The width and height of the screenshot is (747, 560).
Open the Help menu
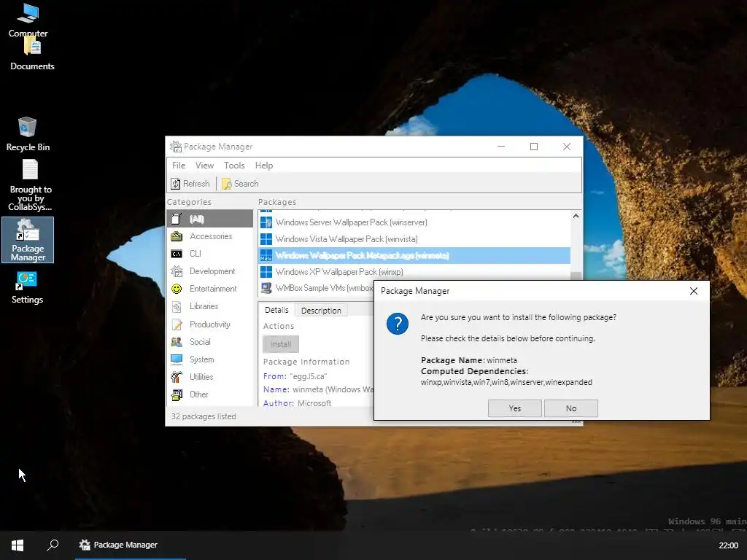(x=264, y=166)
